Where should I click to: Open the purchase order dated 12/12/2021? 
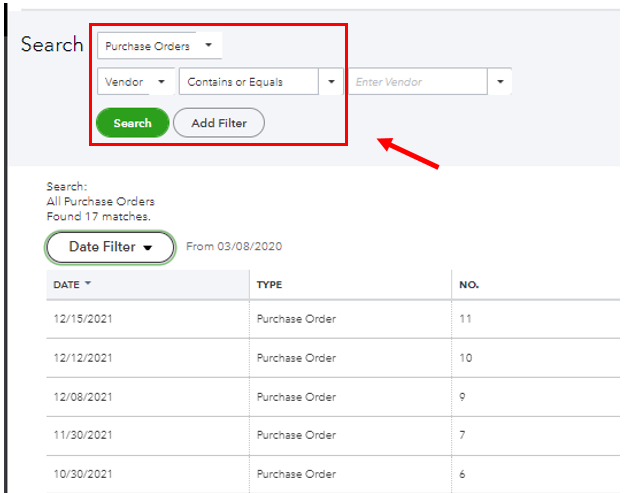point(83,358)
